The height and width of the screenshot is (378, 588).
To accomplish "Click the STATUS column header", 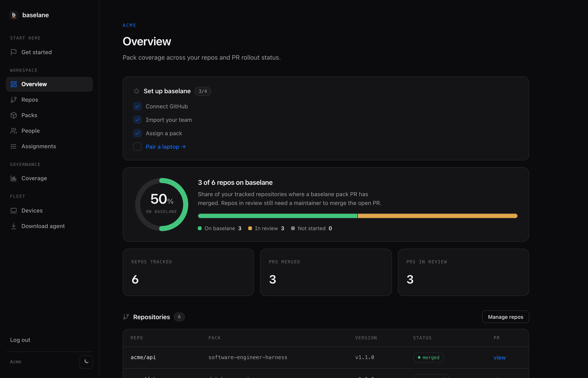I will pyautogui.click(x=422, y=338).
